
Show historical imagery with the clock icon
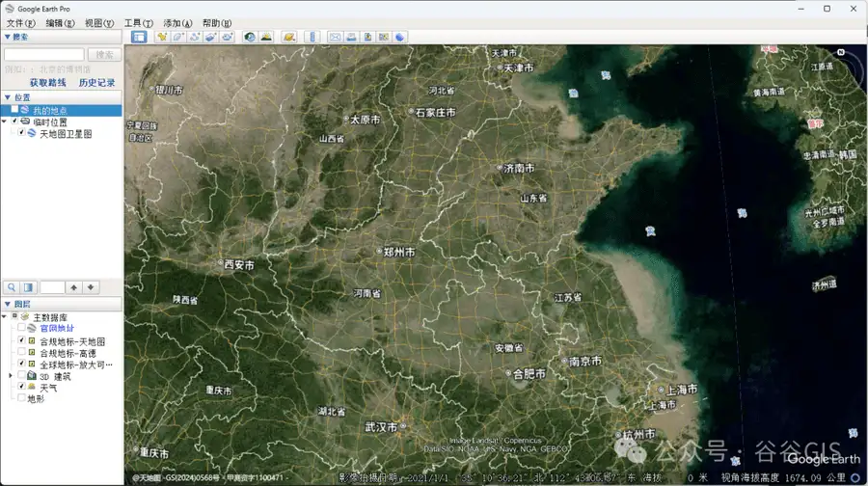point(250,37)
